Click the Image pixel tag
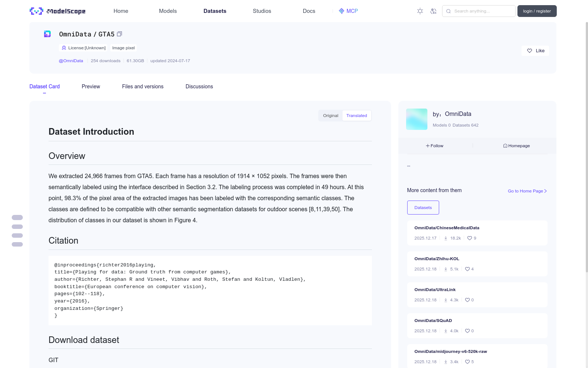The image size is (588, 368). pyautogui.click(x=123, y=48)
